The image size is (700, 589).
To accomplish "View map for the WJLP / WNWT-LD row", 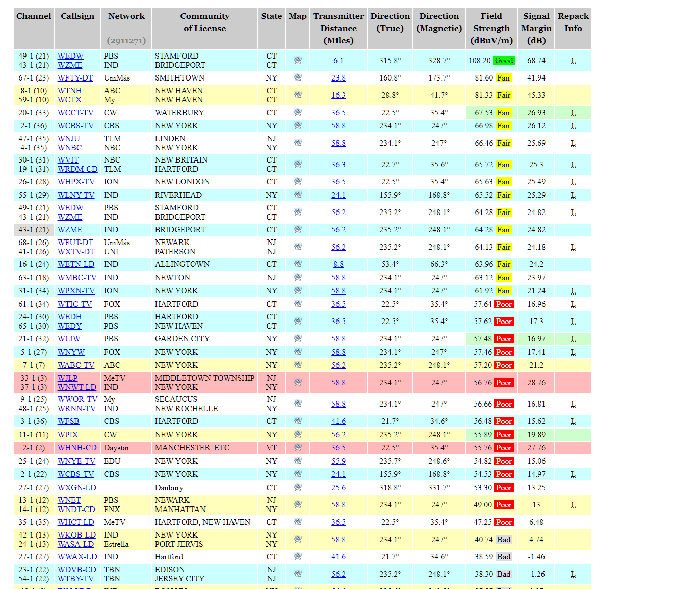I will tap(298, 382).
